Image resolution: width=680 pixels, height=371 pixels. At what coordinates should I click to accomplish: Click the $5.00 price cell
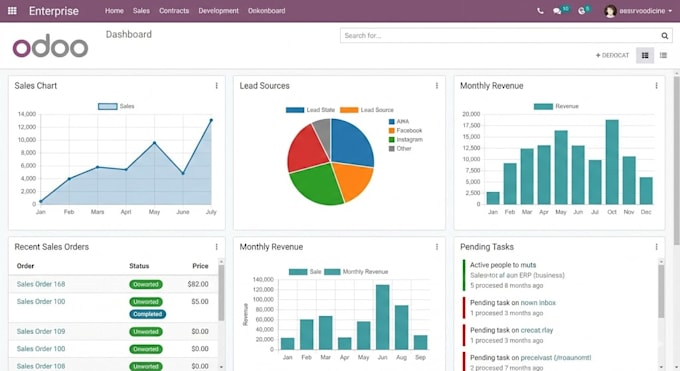(x=200, y=302)
